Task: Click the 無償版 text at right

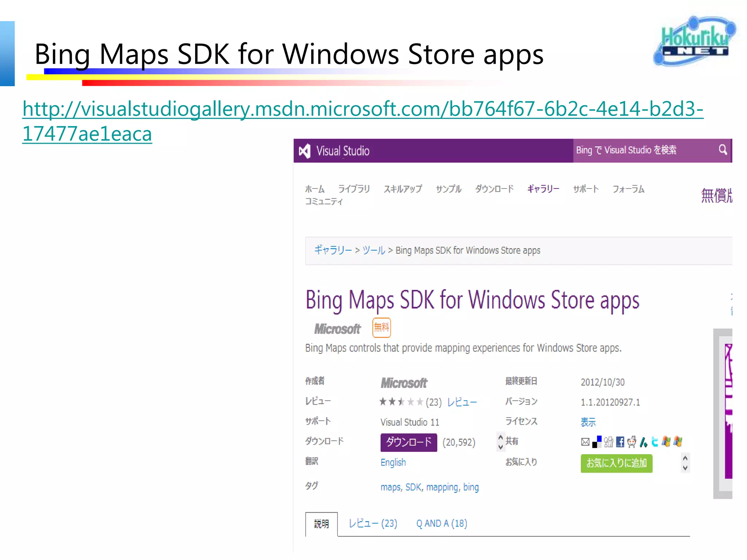Action: pos(717,195)
